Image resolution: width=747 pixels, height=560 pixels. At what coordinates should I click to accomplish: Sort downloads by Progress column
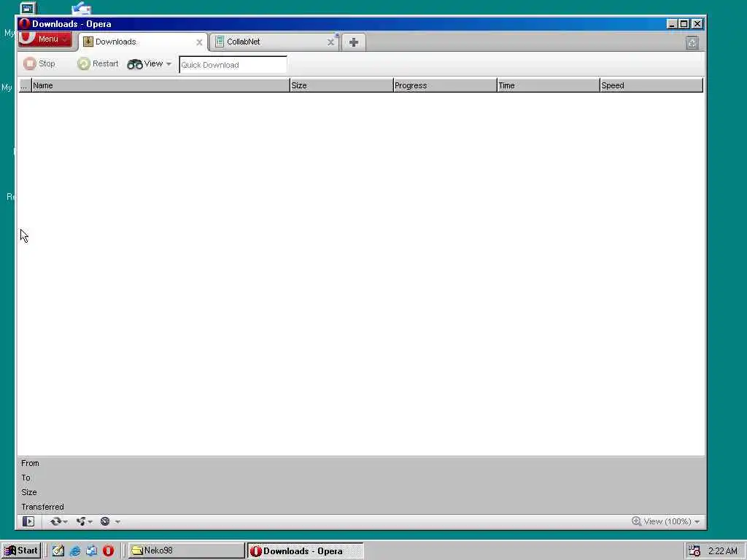[x=445, y=86]
